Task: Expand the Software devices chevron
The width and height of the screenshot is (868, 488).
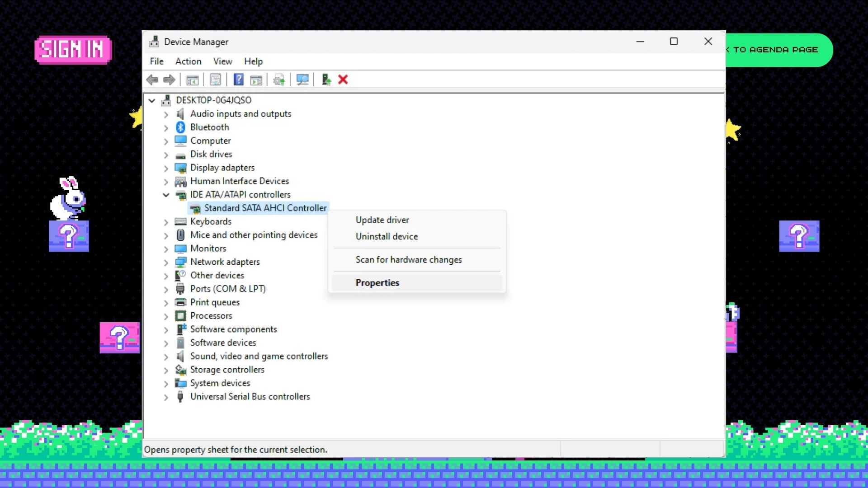Action: pyautogui.click(x=166, y=343)
